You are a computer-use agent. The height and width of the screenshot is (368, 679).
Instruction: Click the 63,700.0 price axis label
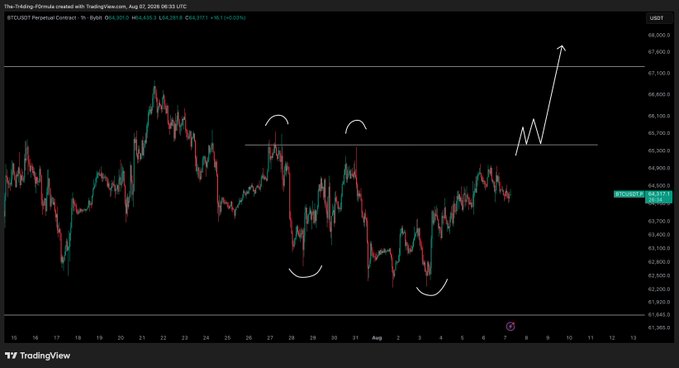pos(659,221)
